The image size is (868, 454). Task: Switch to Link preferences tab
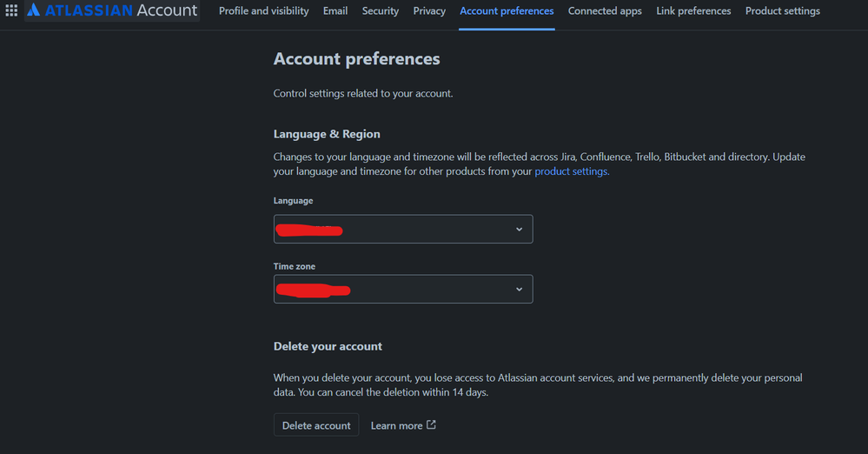(x=693, y=11)
